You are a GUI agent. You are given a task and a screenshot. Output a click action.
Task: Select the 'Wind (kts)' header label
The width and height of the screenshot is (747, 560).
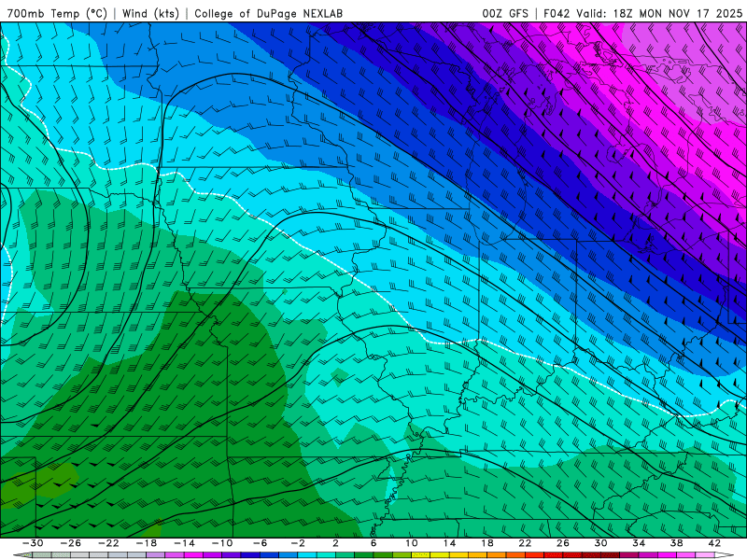[x=150, y=13]
